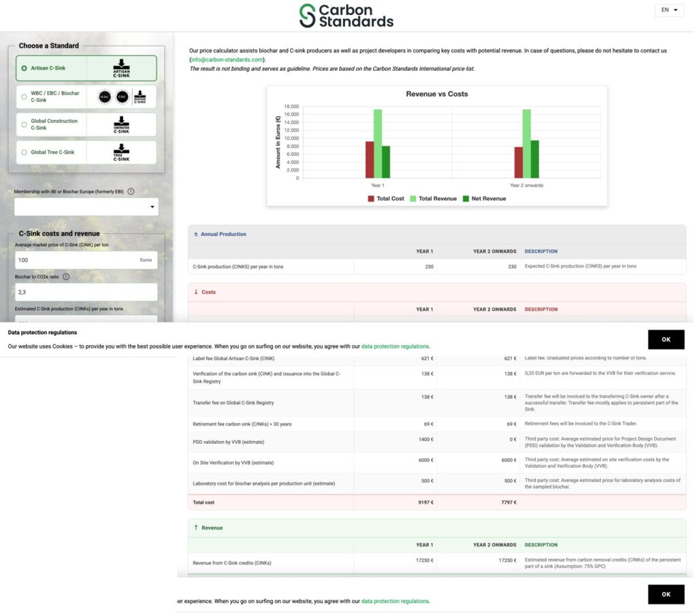The width and height of the screenshot is (697, 616).
Task: Open the EN language dropdown
Action: click(x=669, y=10)
